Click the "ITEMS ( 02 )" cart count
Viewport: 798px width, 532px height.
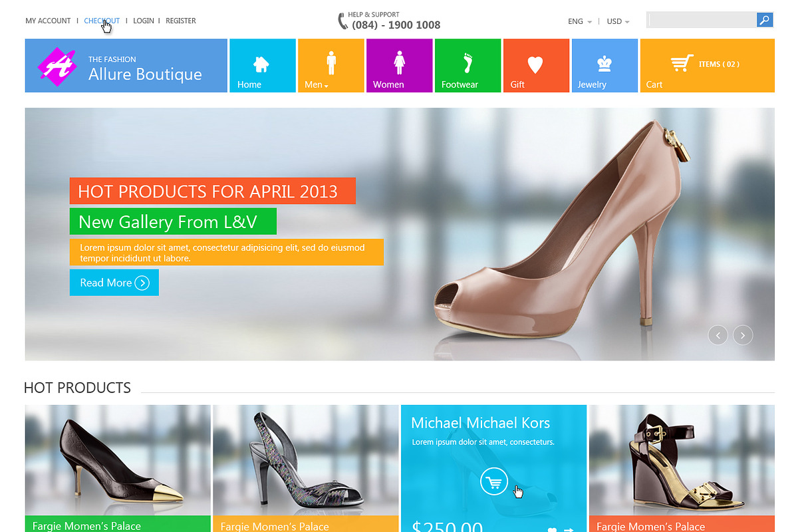719,64
